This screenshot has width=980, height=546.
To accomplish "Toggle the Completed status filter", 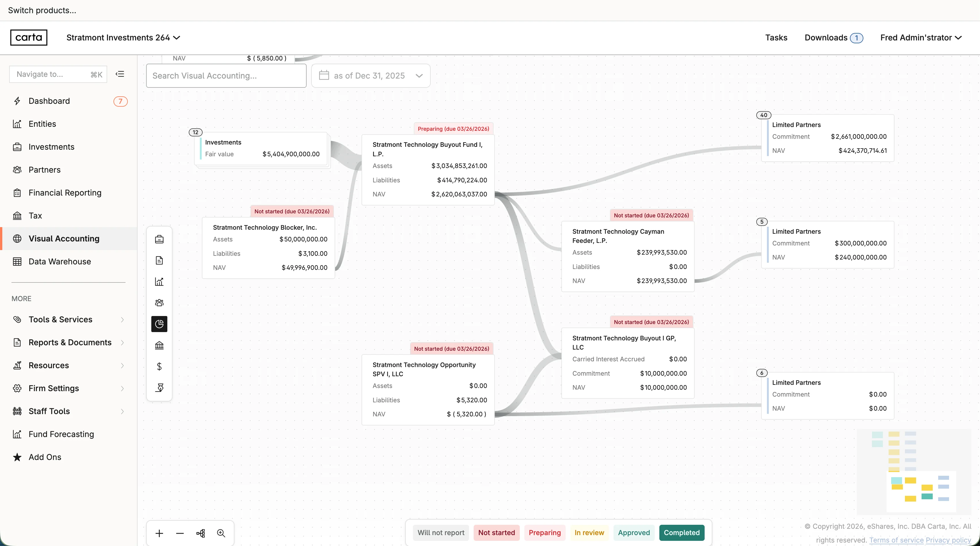I will (x=682, y=532).
